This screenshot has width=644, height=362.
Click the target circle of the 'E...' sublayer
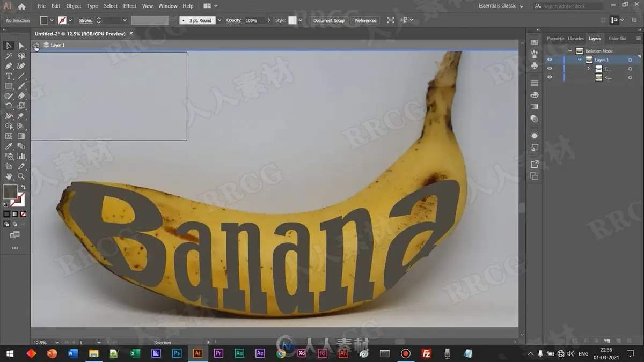[631, 69]
